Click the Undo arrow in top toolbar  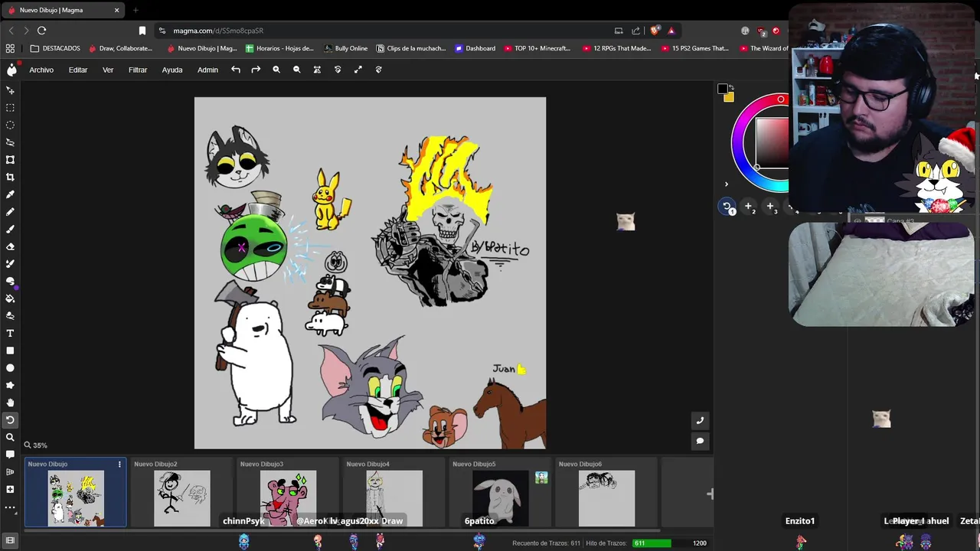(236, 70)
